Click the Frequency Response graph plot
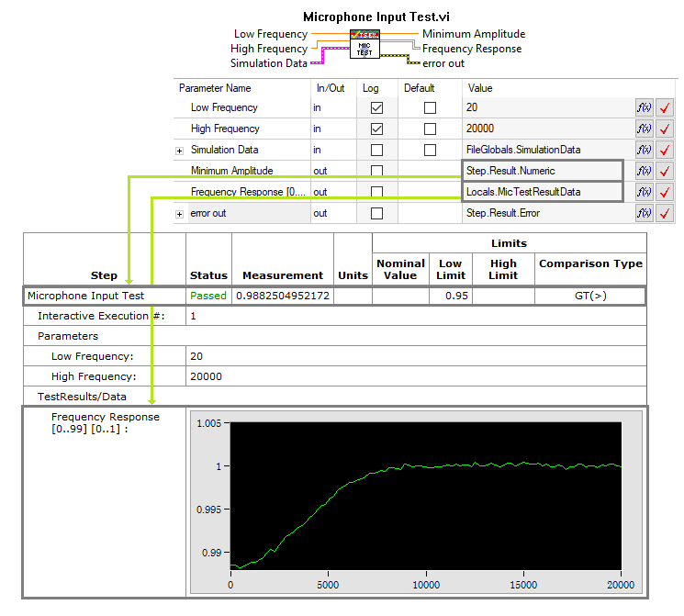 [x=425, y=500]
